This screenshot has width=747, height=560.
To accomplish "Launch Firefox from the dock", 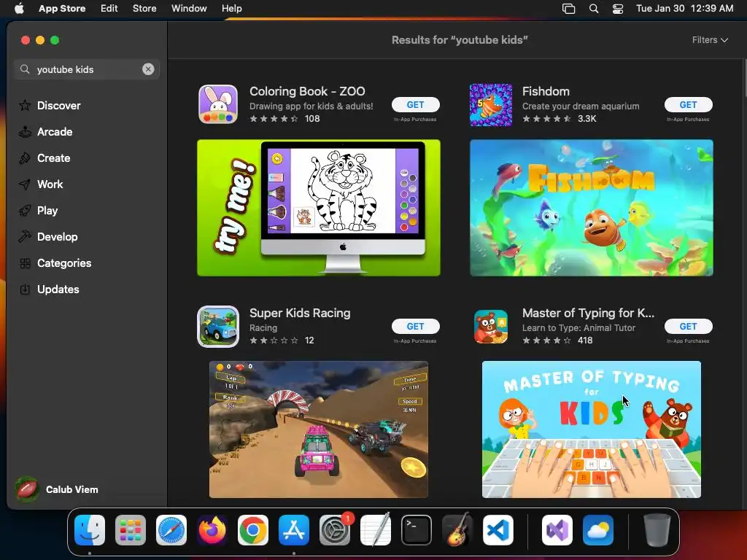I will pyautogui.click(x=212, y=530).
